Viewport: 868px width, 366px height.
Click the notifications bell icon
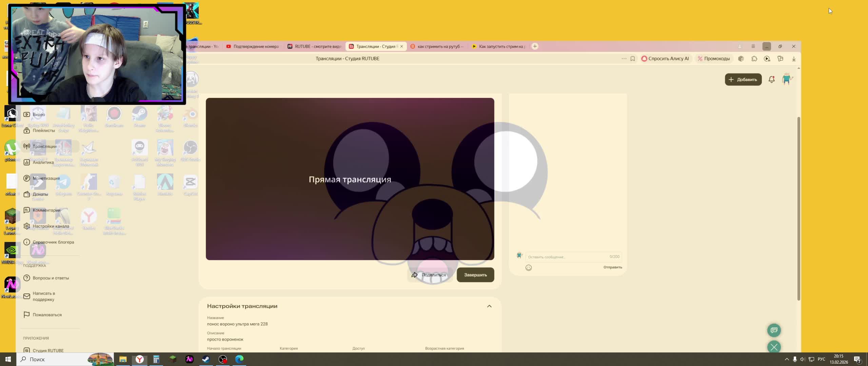[x=771, y=79]
